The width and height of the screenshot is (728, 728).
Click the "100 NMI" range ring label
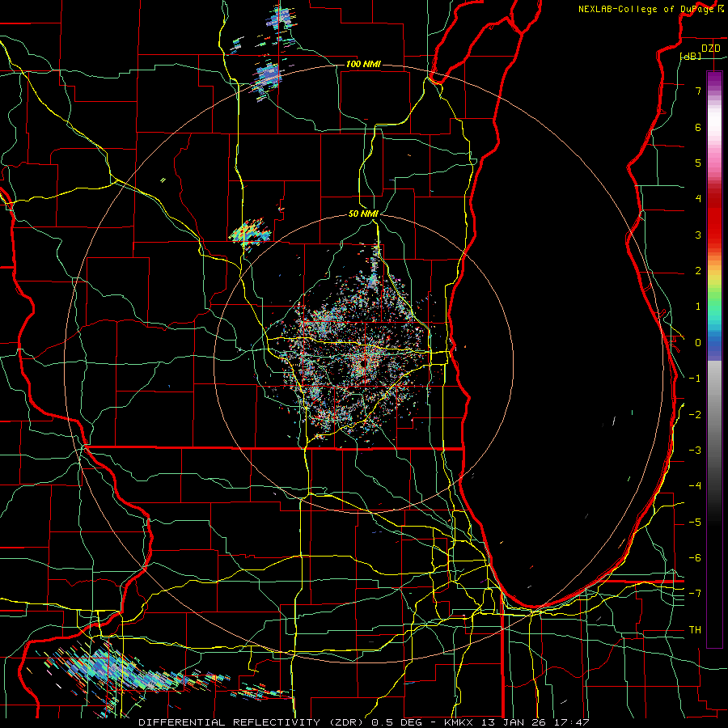click(x=363, y=64)
